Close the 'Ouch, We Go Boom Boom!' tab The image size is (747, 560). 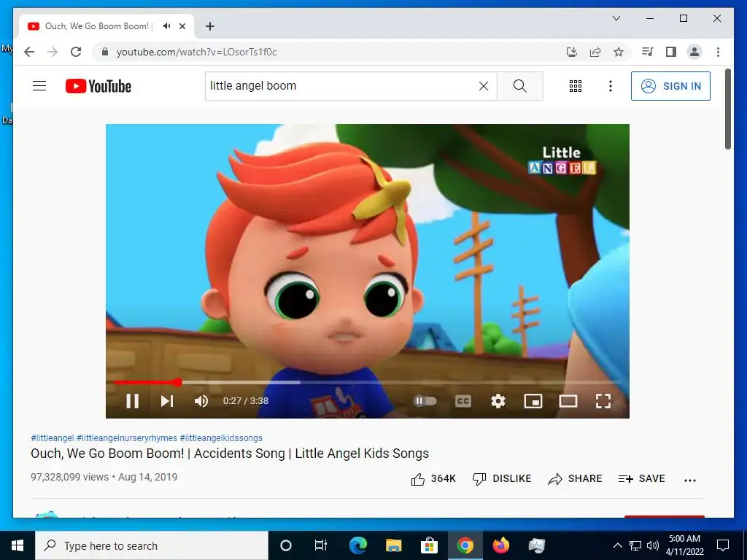tap(182, 26)
